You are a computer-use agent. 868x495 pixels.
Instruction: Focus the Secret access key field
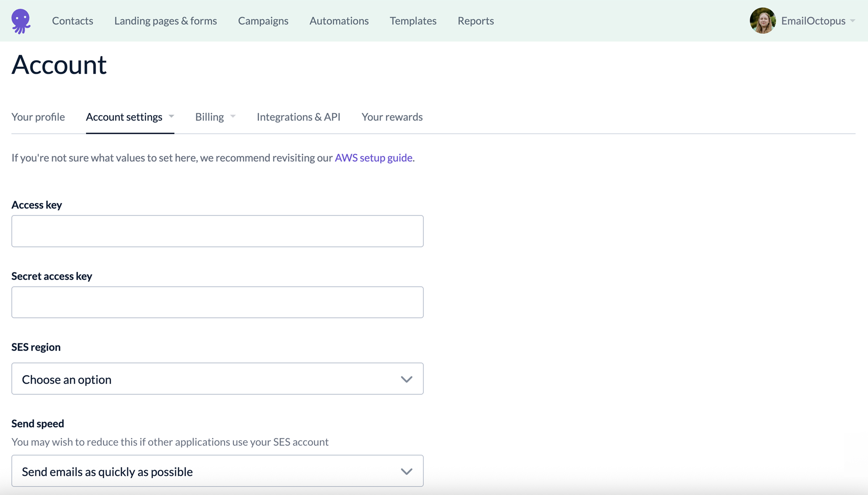217,302
